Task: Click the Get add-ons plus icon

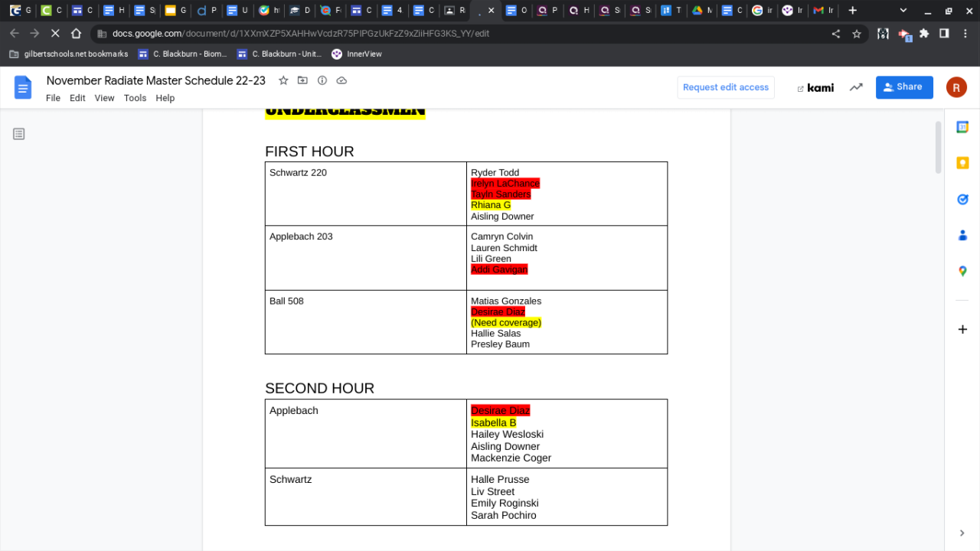Action: 962,329
